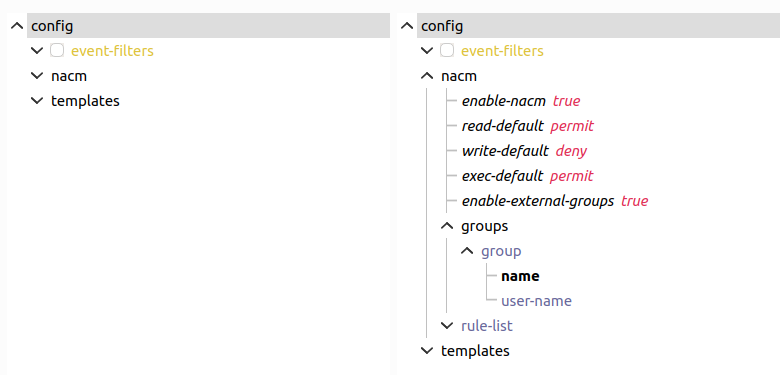Collapse the expanded nacm node in right tree
780x375 pixels.
427,76
